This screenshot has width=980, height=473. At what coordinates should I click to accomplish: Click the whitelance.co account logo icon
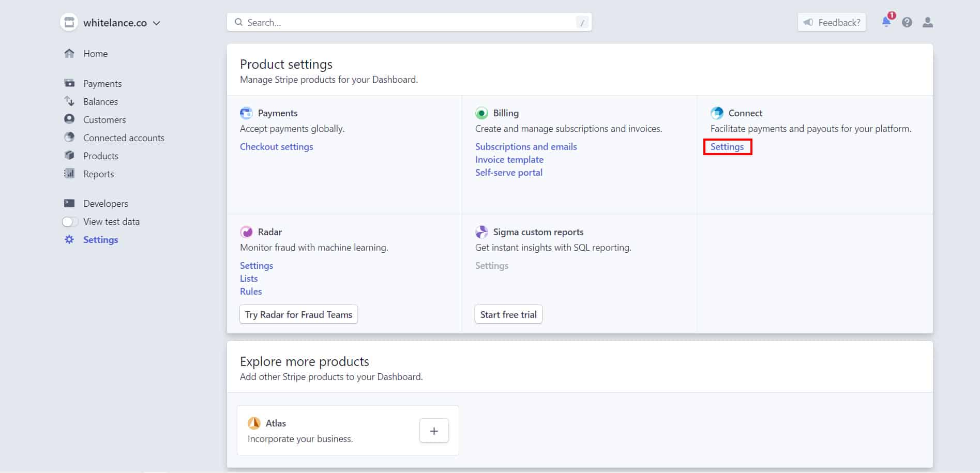(x=69, y=23)
